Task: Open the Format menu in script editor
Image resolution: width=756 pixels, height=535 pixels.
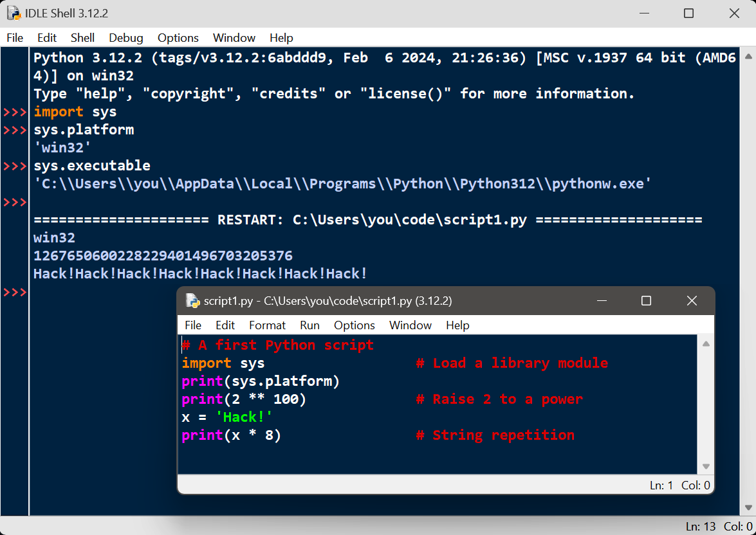Action: point(267,325)
